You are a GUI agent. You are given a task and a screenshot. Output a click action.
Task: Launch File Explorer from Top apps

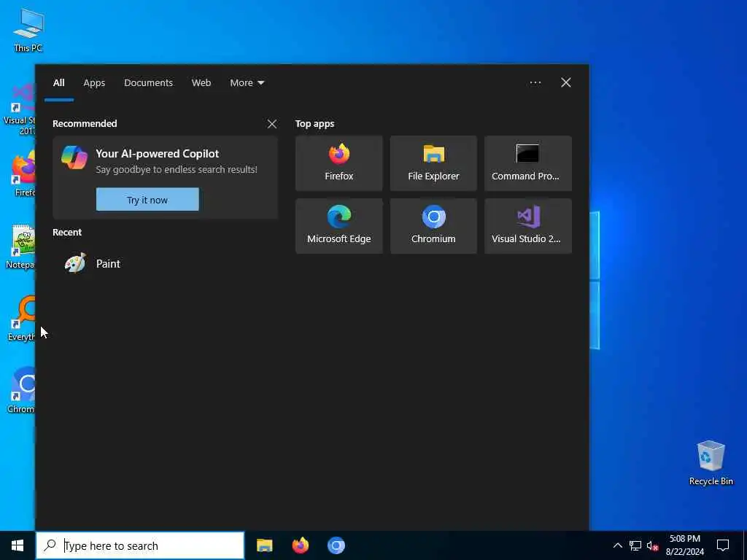coord(433,163)
